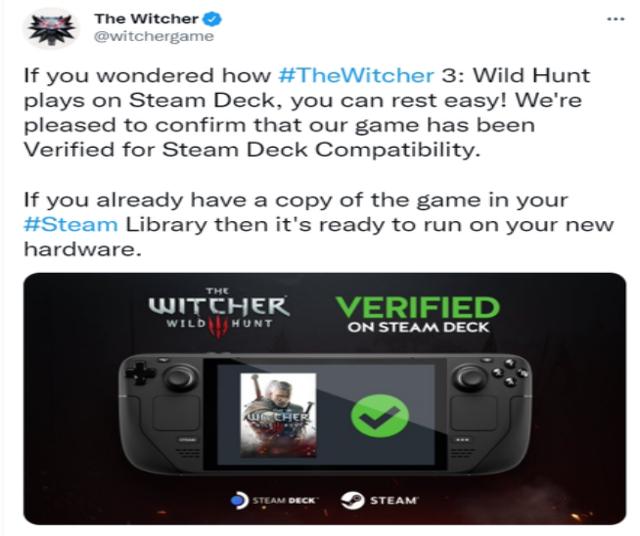This screenshot has width=640, height=536.
Task: Open the Witcher 3 cover art thumbnail
Action: [278, 415]
